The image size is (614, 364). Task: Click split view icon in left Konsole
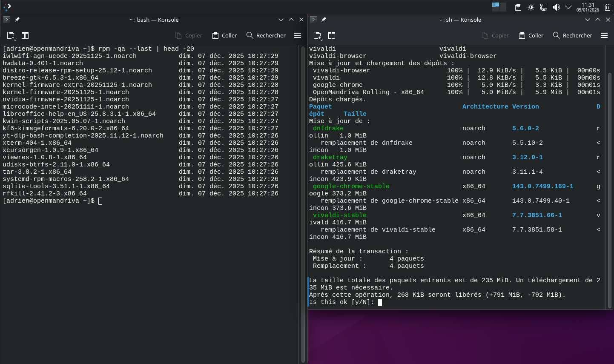point(25,35)
